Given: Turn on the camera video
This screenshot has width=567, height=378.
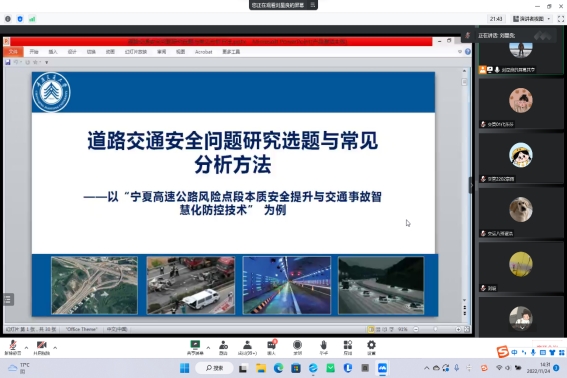Looking at the screenshot, I should [42, 347].
